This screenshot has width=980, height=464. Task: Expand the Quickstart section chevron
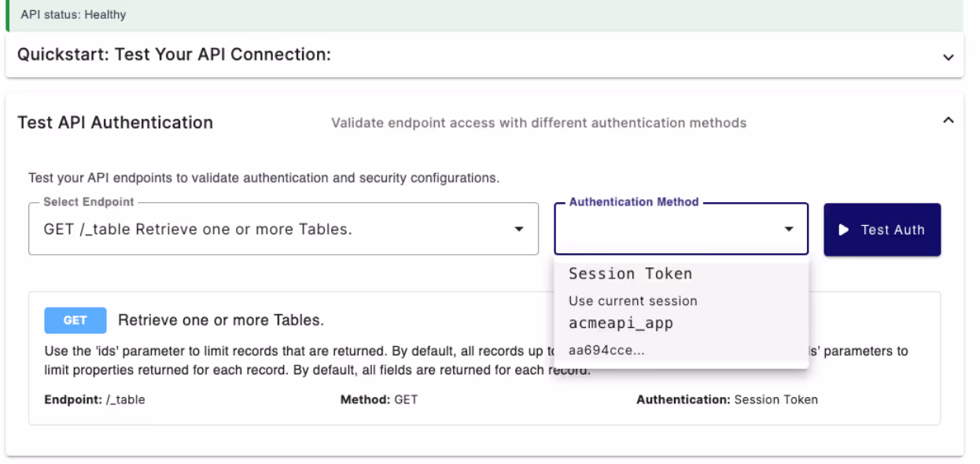pyautogui.click(x=948, y=57)
